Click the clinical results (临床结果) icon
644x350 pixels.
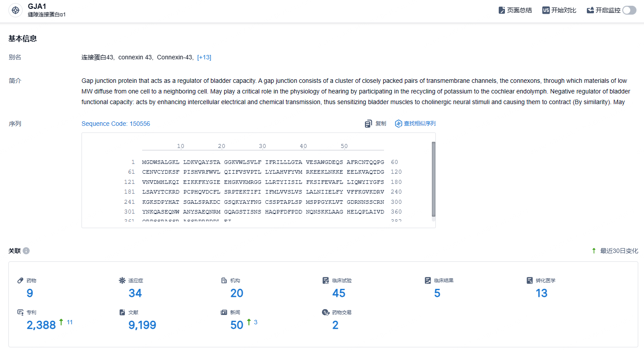coord(428,280)
